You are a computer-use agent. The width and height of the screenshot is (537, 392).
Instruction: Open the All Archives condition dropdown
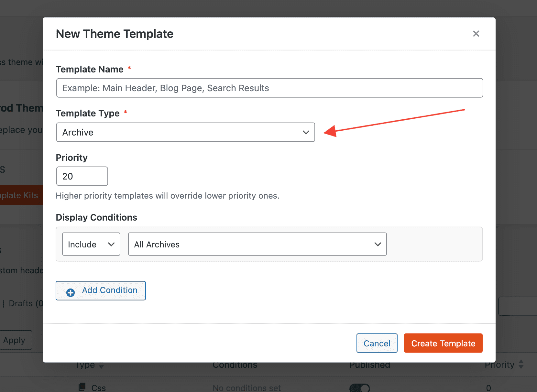click(257, 245)
